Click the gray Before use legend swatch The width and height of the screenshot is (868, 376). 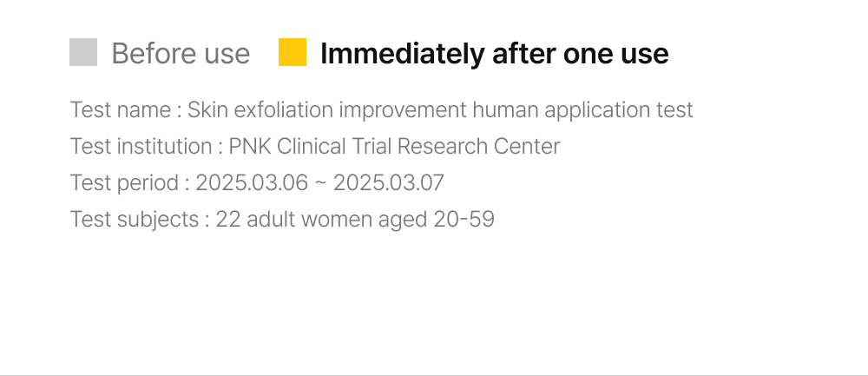tap(83, 52)
